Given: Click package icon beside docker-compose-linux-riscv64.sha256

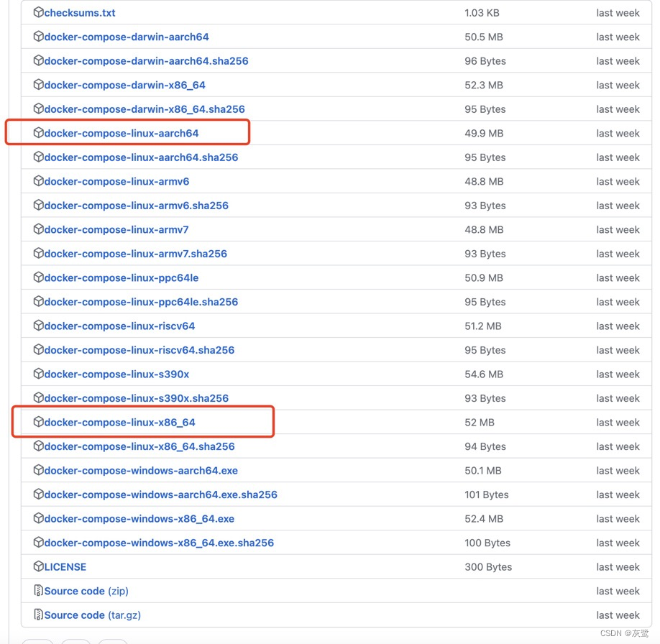Looking at the screenshot, I should [x=38, y=349].
